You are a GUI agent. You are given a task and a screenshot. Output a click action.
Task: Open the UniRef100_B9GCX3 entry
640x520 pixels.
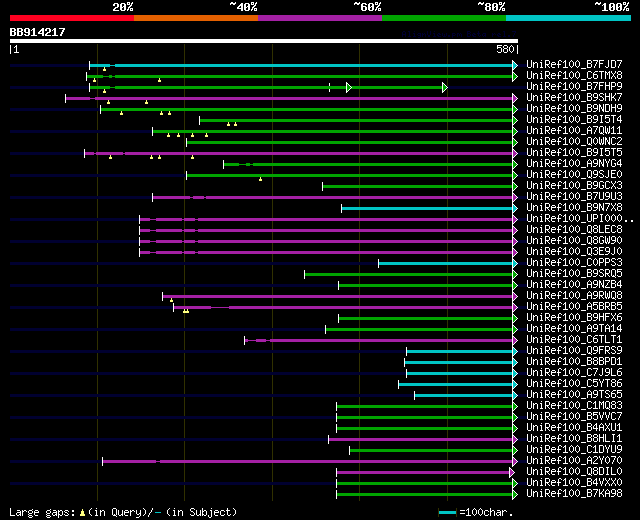(x=574, y=185)
